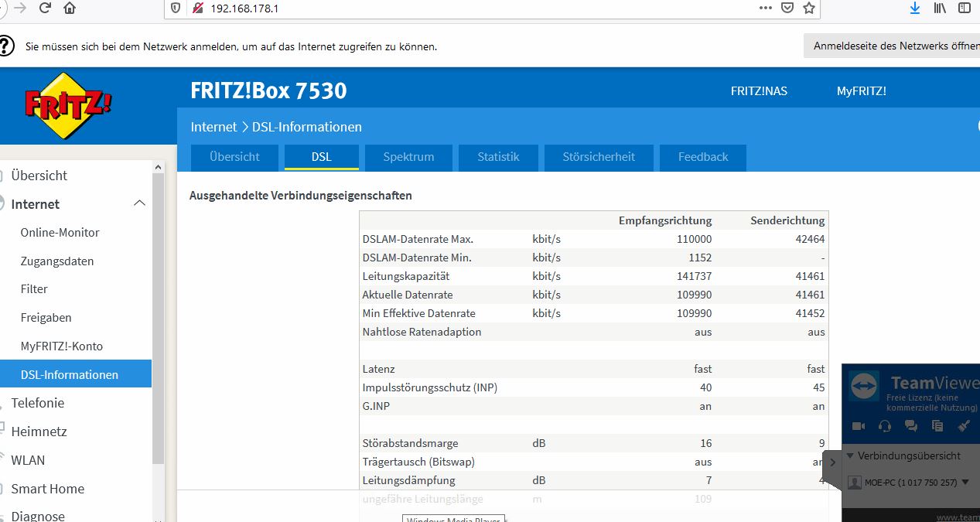This screenshot has height=522, width=980.
Task: Click the value 141737 in the table
Action: (694, 276)
